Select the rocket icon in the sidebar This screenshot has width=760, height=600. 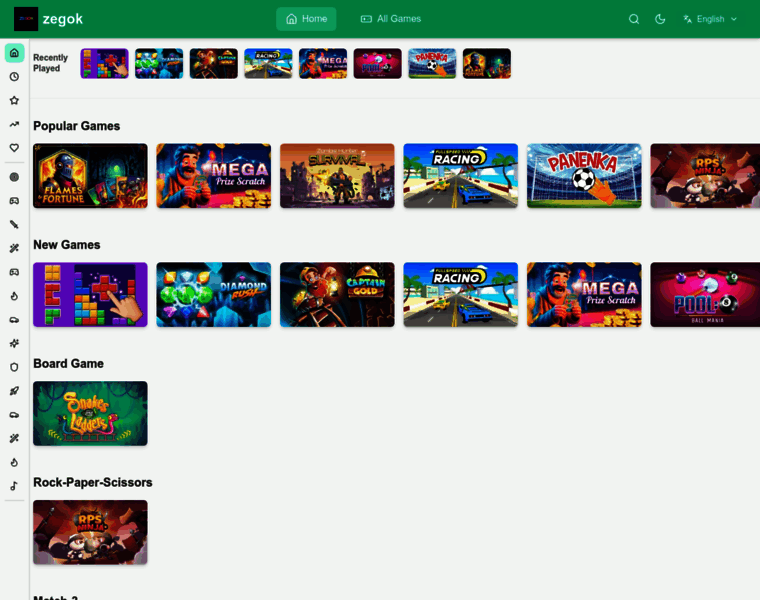15,391
